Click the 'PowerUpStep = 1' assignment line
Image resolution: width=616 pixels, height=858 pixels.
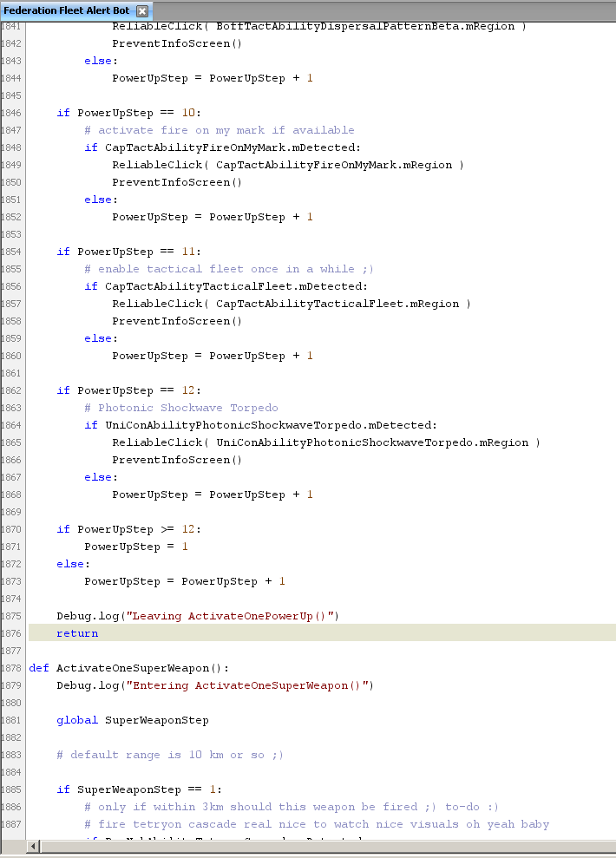pos(135,547)
